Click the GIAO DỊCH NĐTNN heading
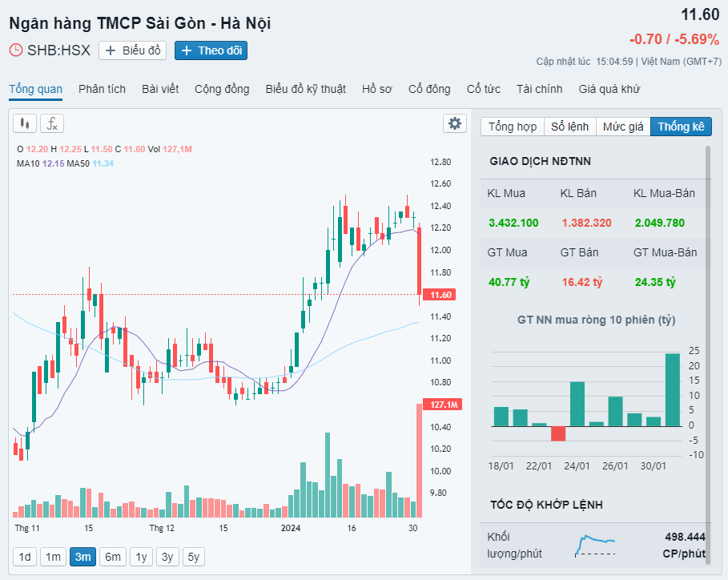This screenshot has width=728, height=580. click(x=540, y=162)
